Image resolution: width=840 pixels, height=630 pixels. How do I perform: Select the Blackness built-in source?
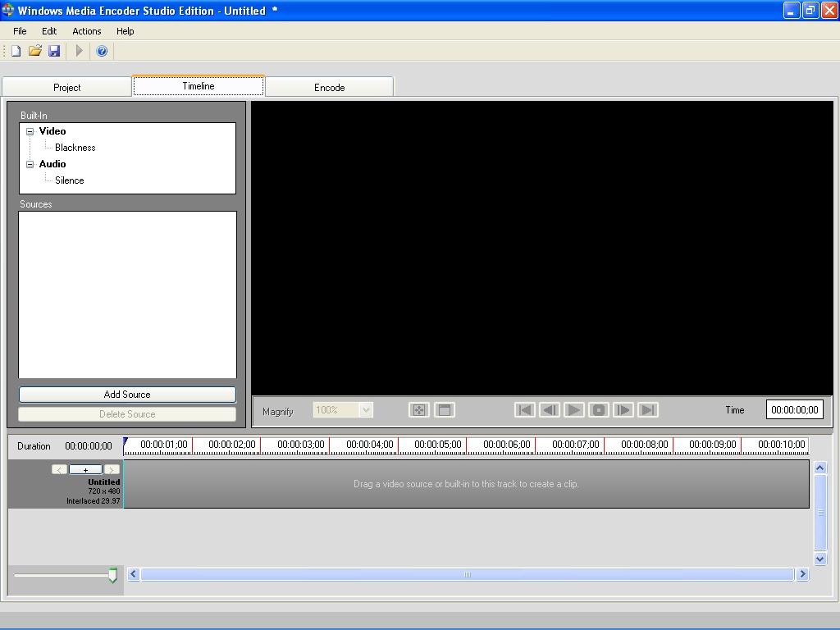coord(75,148)
